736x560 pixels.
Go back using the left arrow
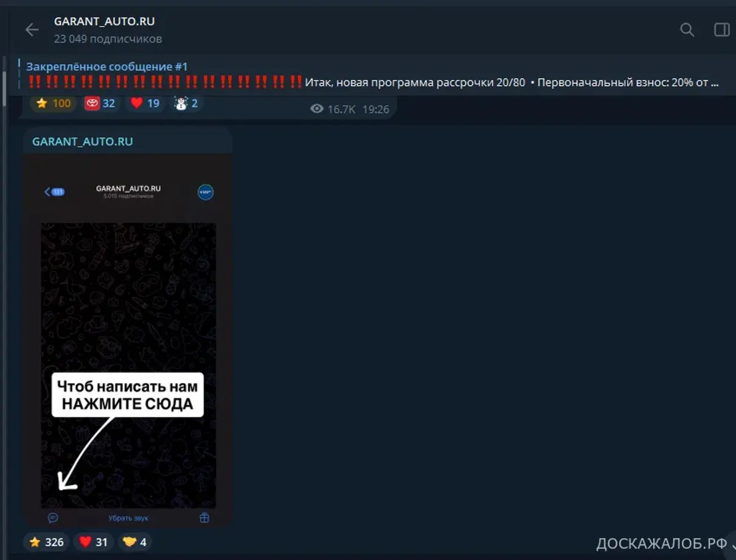pos(32,30)
